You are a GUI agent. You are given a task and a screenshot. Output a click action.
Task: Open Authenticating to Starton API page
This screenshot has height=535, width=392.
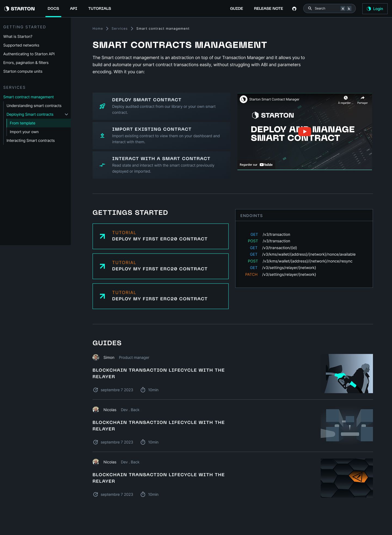point(29,54)
